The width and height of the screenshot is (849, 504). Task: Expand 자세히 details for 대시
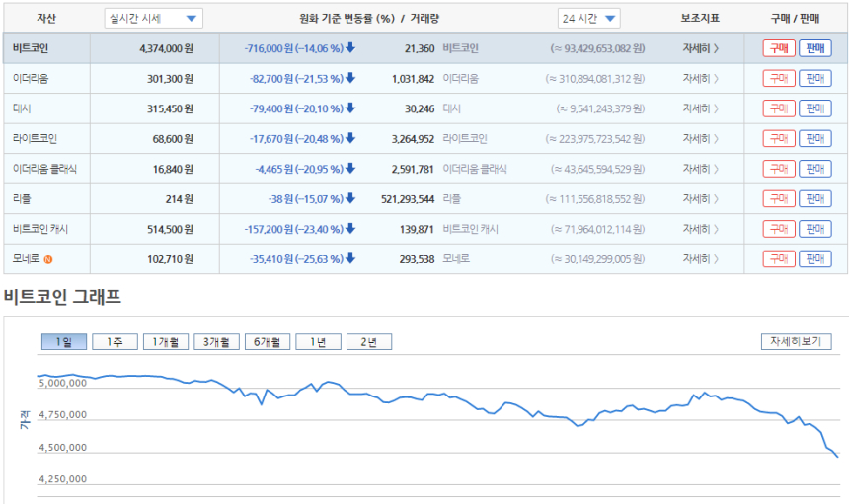tap(700, 108)
